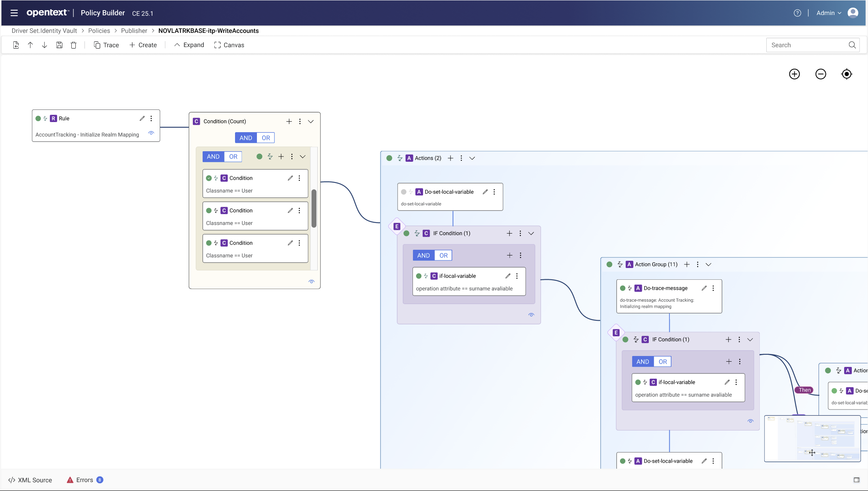Select OR mode in the Condition (Count) block
The height and width of the screenshot is (491, 868).
click(265, 137)
